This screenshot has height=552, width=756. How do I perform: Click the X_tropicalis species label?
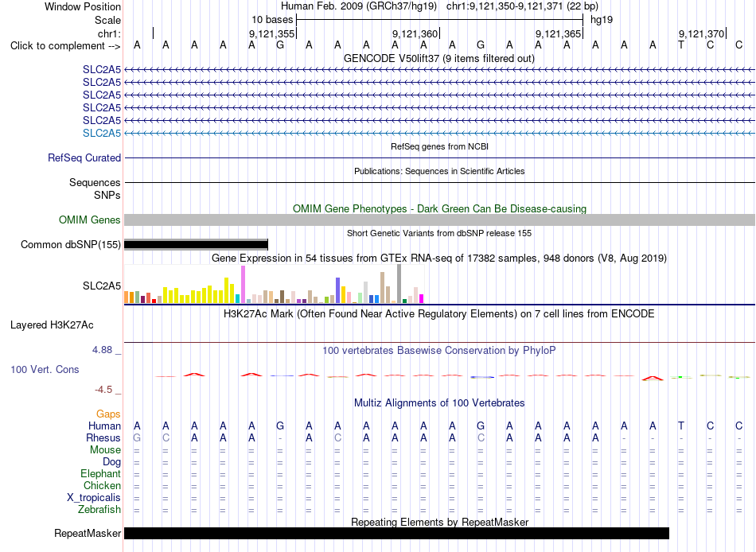click(94, 498)
